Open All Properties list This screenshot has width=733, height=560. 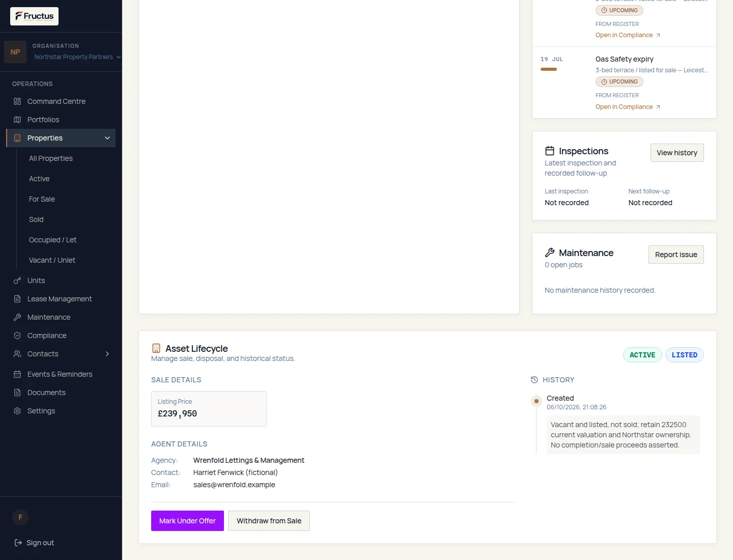[x=51, y=158]
